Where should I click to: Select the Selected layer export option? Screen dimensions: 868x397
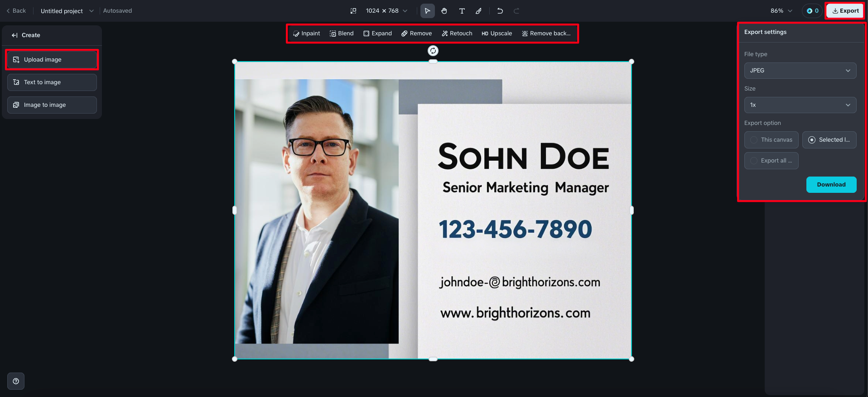coord(829,140)
